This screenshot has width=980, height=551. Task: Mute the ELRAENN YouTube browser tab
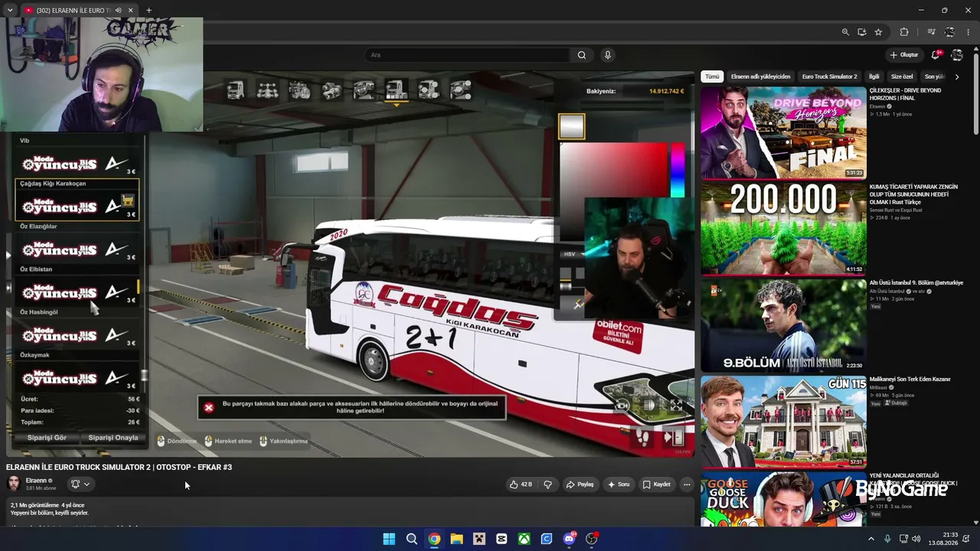[118, 11]
